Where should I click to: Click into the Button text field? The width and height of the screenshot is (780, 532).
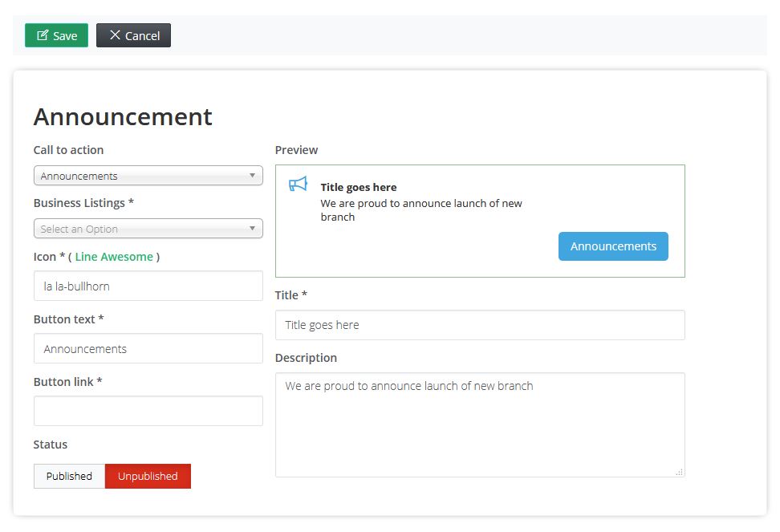148,348
